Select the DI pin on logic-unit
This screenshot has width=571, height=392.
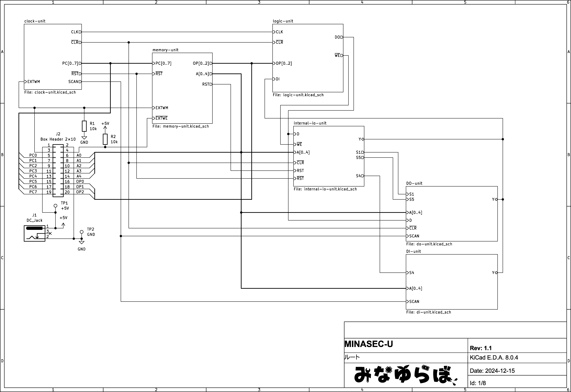pos(276,79)
